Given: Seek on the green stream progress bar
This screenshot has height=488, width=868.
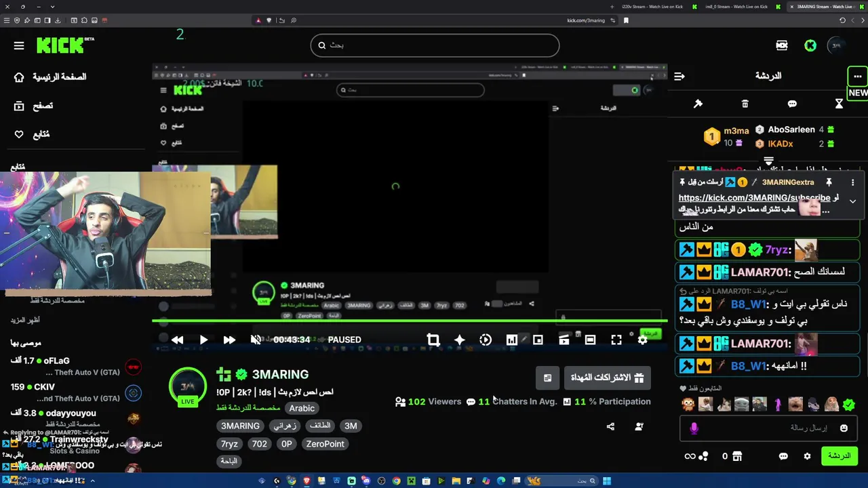Looking at the screenshot, I should pyautogui.click(x=410, y=321).
